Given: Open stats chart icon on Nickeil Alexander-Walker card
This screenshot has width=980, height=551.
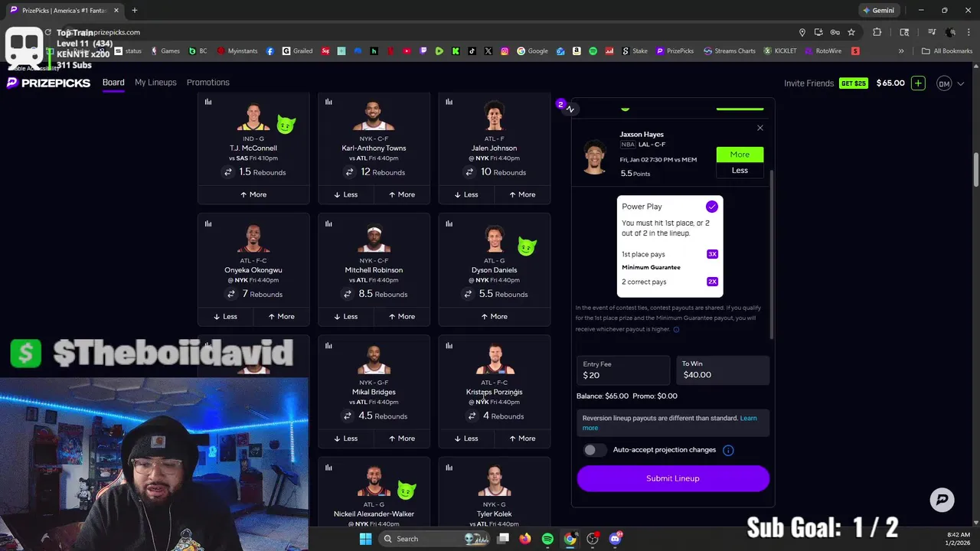Looking at the screenshot, I should coord(328,467).
